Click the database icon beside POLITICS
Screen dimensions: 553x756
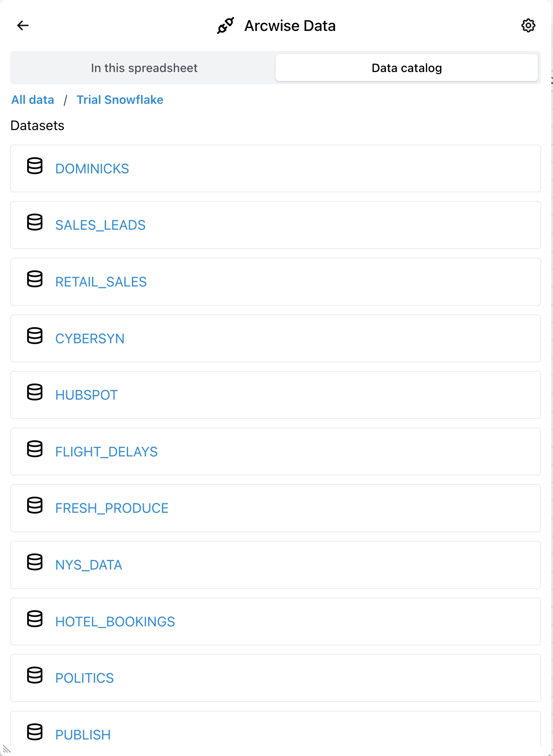[35, 675]
